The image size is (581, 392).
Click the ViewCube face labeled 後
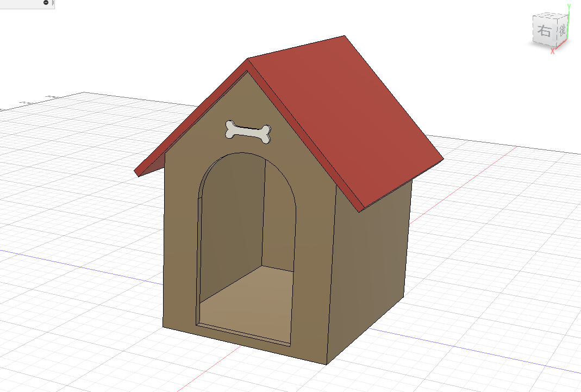(562, 30)
